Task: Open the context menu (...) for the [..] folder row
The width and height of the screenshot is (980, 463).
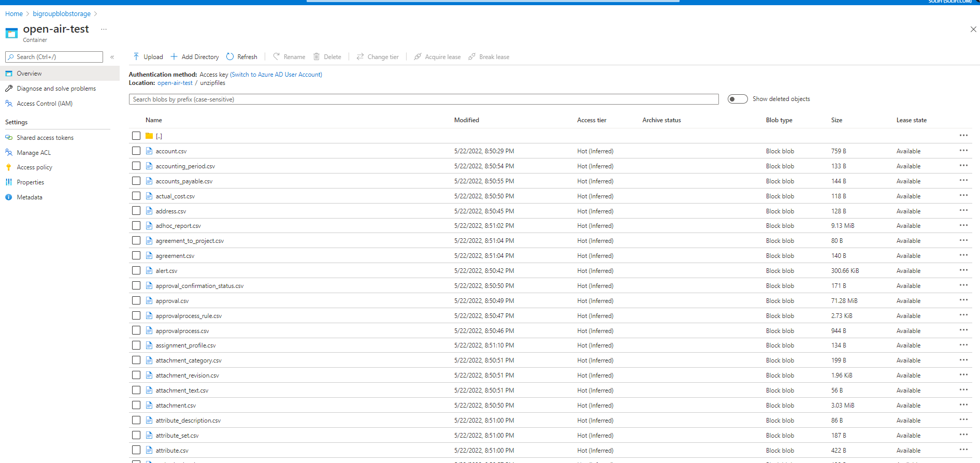Action: (x=963, y=136)
